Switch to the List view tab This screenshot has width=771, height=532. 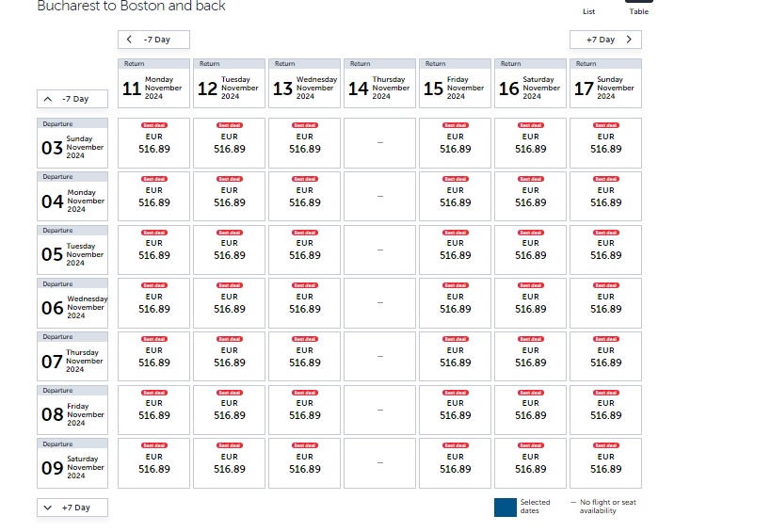[x=589, y=11]
